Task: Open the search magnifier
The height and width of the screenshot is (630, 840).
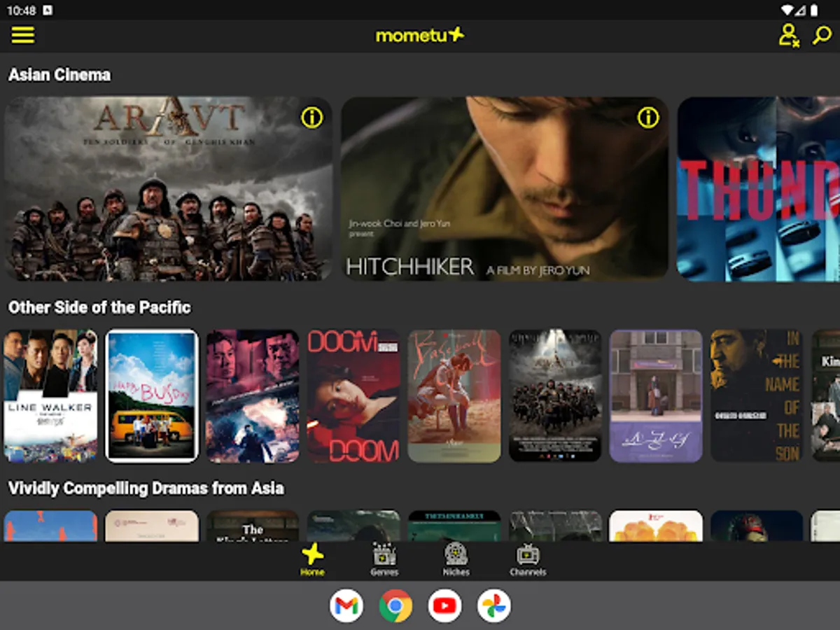Action: (821, 35)
